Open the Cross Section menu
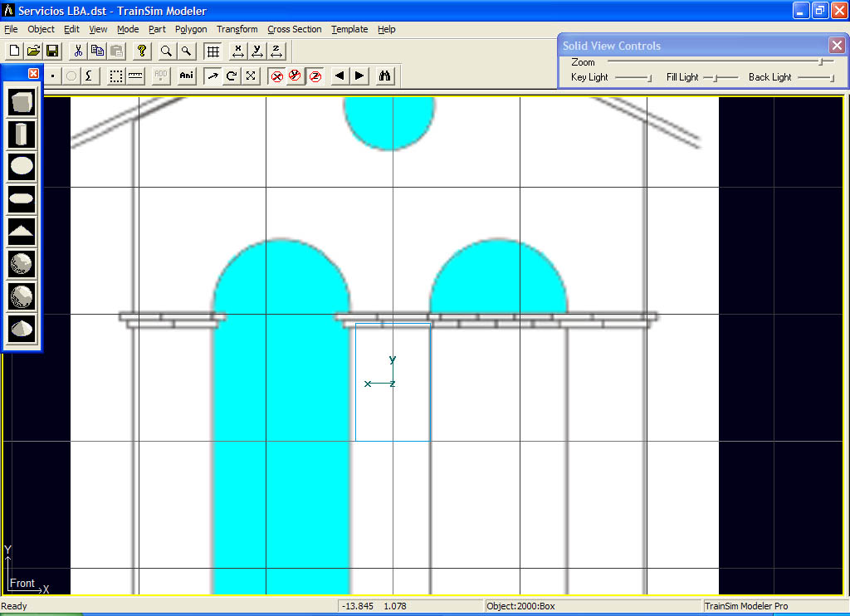This screenshot has height=616, width=850. click(294, 29)
